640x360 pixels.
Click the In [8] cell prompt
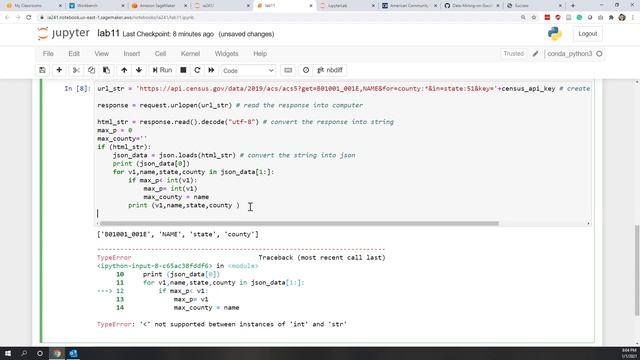(77, 88)
